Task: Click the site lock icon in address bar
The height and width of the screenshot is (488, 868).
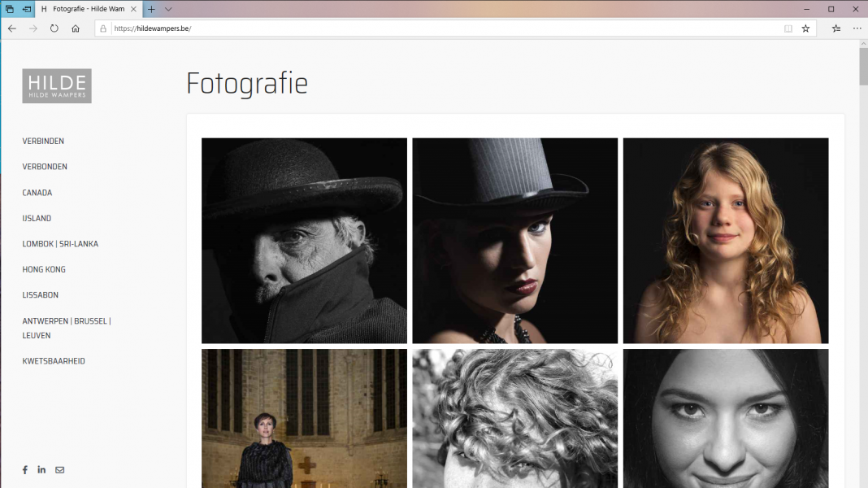Action: pos(103,28)
